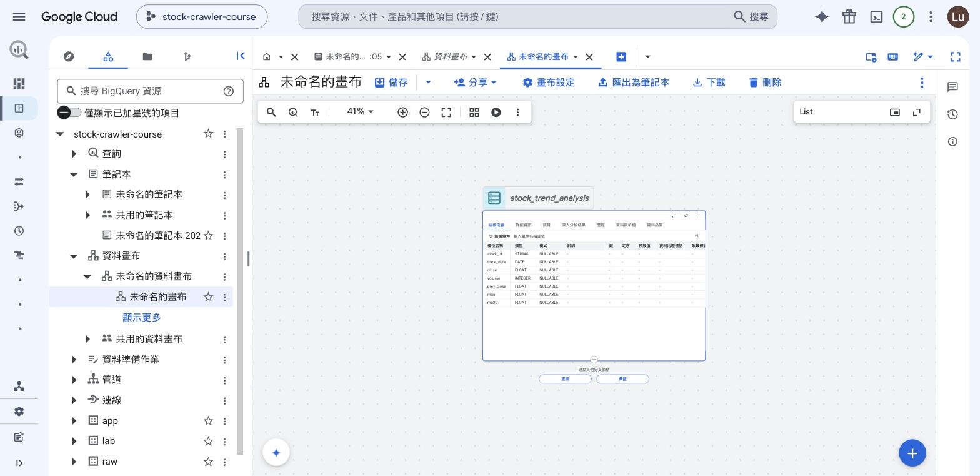Switch to the 資料畫布 tab
980x476 pixels.
click(x=449, y=56)
